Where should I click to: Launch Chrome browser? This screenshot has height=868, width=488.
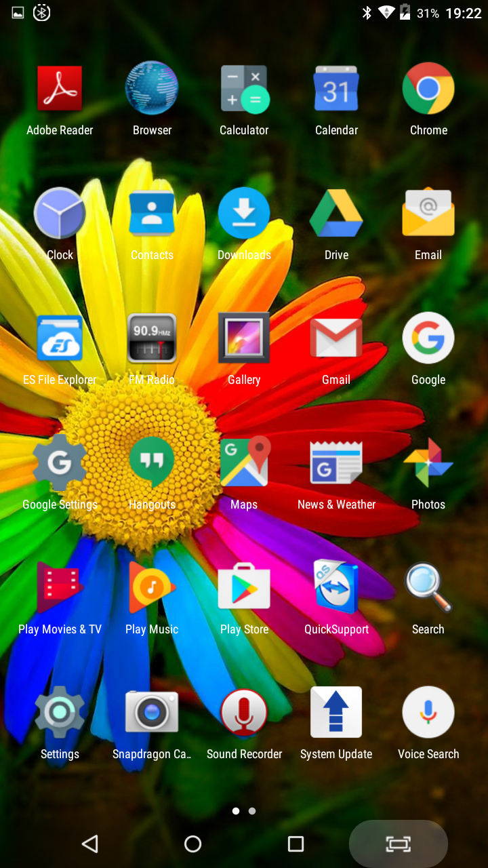click(x=428, y=89)
